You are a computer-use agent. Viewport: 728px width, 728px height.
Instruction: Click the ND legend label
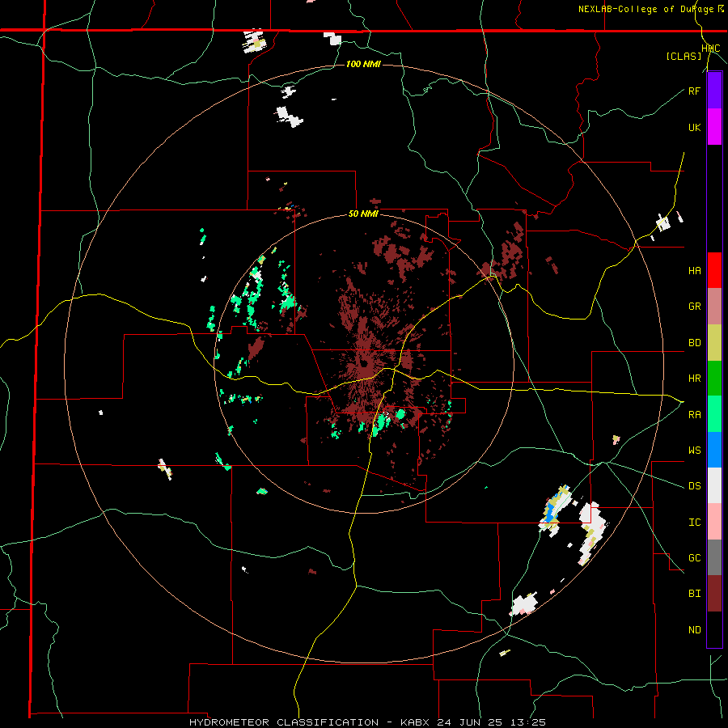(x=695, y=629)
